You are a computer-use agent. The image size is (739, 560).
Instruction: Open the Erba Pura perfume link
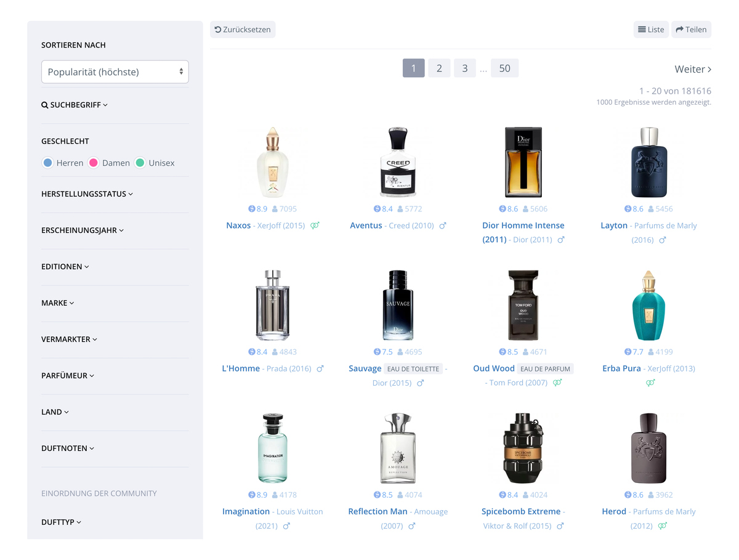[x=621, y=368]
